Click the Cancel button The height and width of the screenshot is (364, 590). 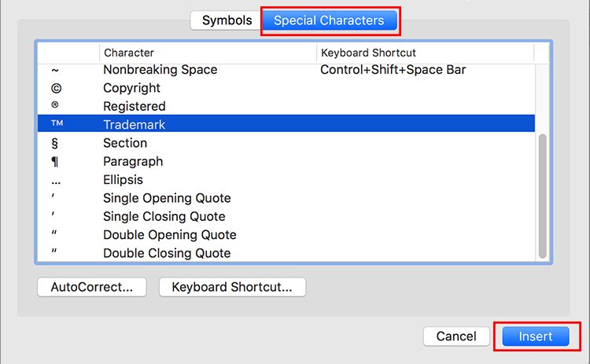point(456,336)
